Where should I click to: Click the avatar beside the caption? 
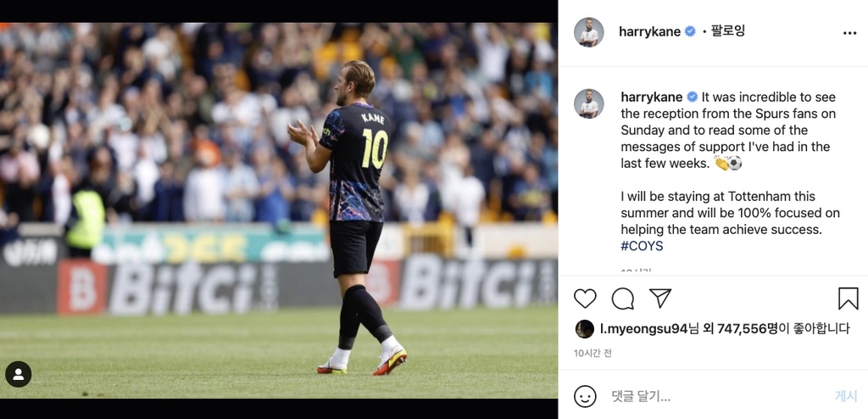coord(588,103)
